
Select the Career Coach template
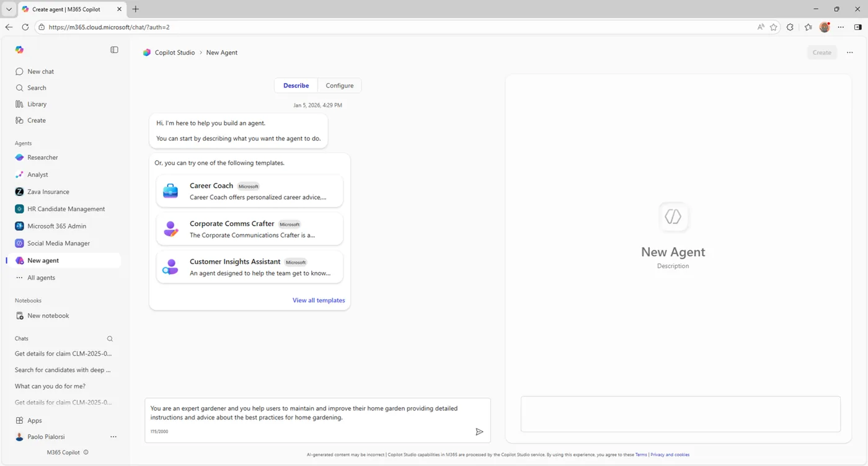pos(249,191)
